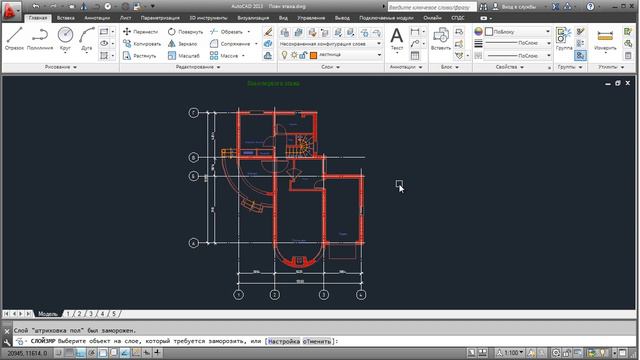Click the Обрезать trim tool
Screen dimensions: 640x360
pos(227,31)
